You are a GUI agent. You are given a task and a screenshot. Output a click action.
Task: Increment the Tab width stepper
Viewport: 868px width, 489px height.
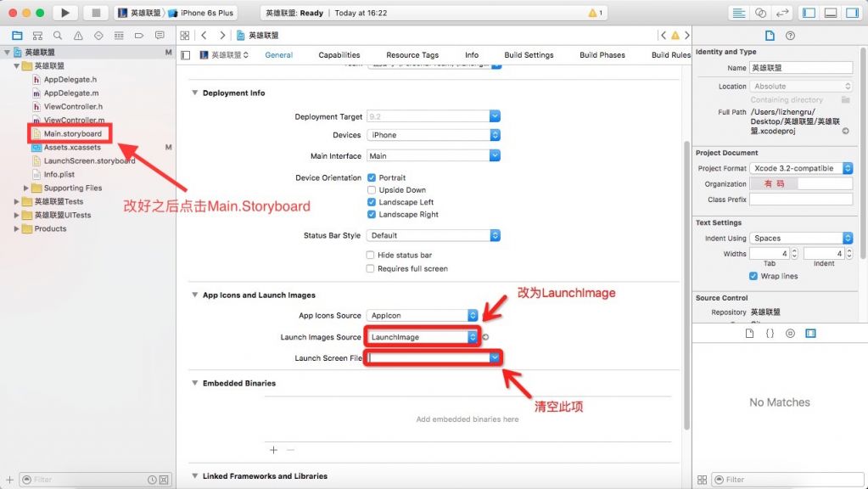(x=794, y=250)
